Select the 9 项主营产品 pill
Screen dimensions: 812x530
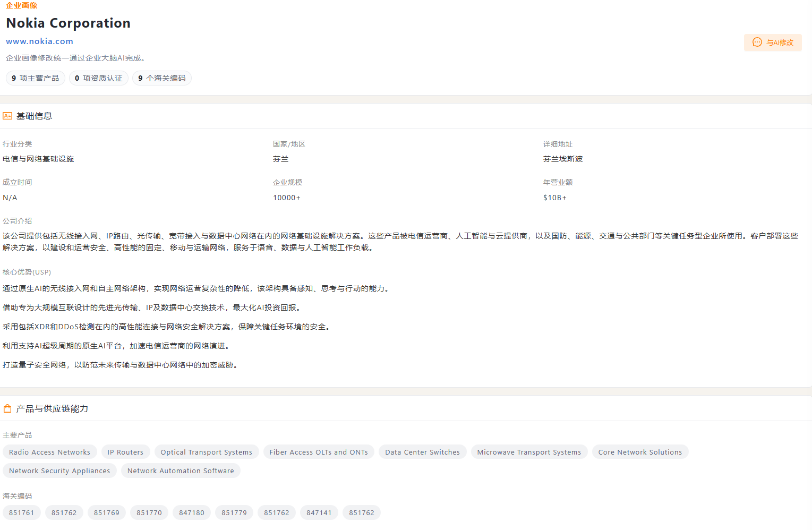point(36,78)
